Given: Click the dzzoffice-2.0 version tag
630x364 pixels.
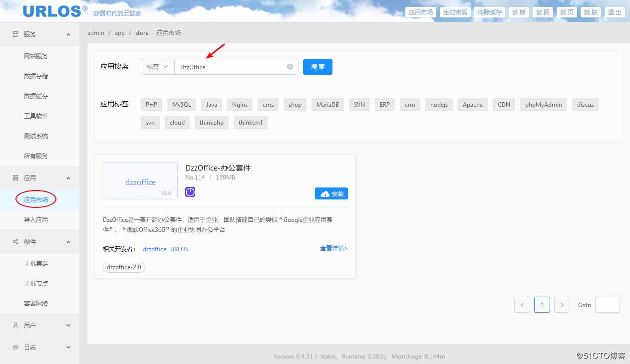Looking at the screenshot, I should tap(124, 267).
